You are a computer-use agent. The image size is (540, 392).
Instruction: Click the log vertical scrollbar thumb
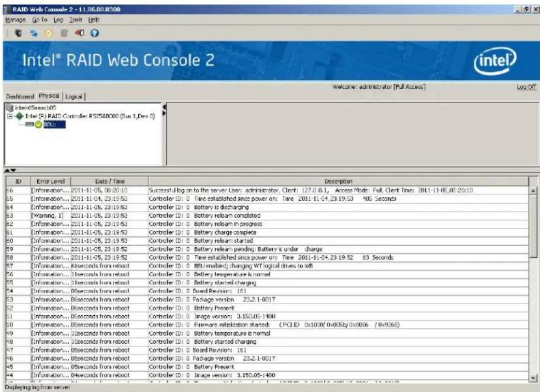pyautogui.click(x=533, y=226)
